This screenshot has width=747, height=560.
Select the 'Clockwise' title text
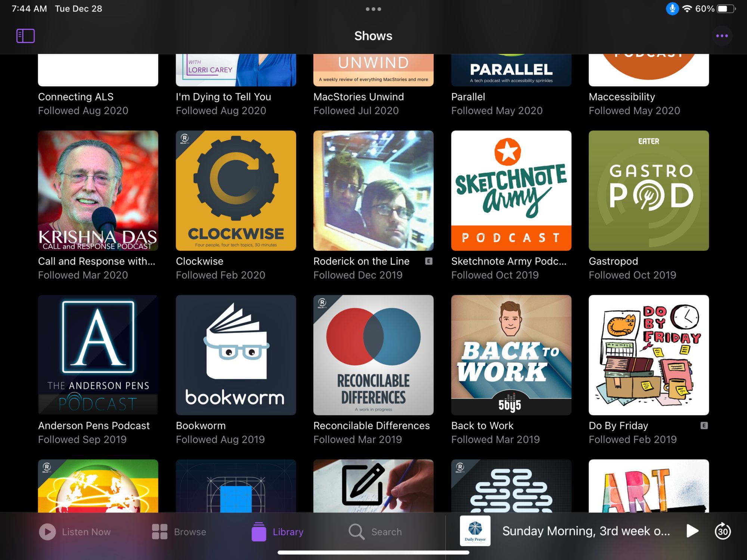click(199, 261)
